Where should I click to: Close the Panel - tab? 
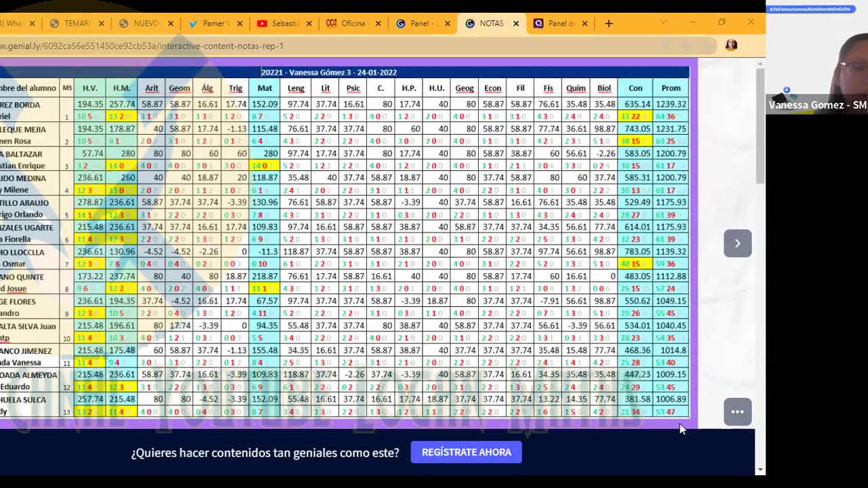point(447,23)
